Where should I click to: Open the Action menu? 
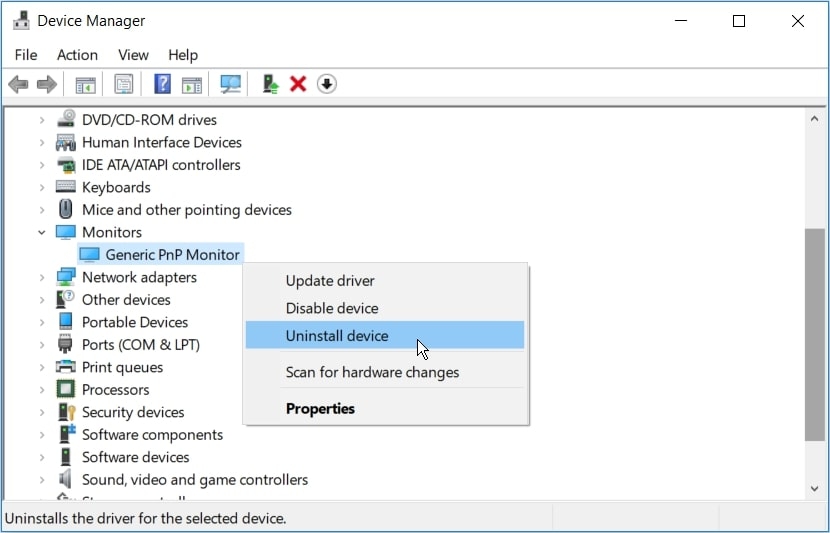77,55
